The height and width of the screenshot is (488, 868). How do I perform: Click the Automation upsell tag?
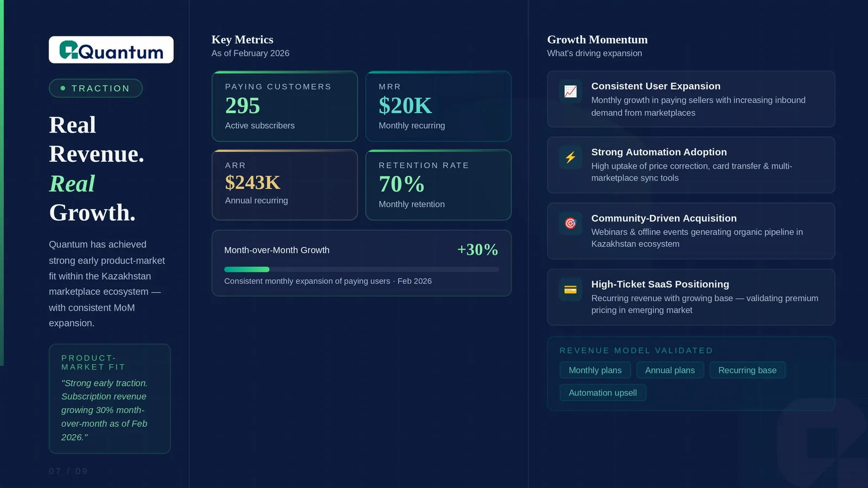pos(602,393)
